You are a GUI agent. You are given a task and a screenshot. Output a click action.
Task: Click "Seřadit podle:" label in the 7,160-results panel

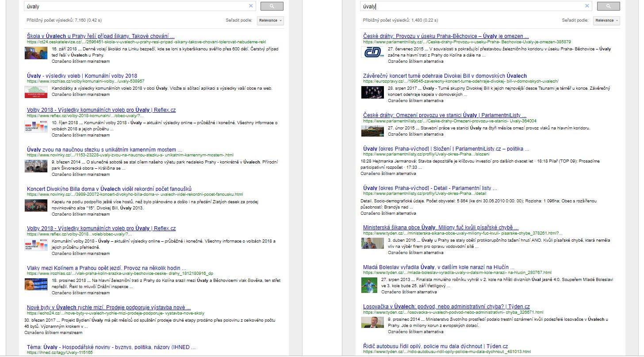point(239,20)
